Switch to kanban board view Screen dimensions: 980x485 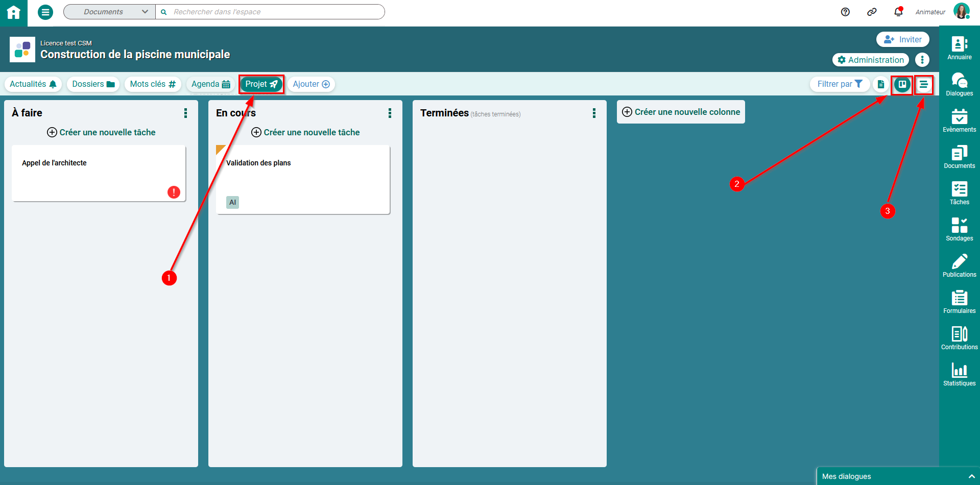pos(902,84)
